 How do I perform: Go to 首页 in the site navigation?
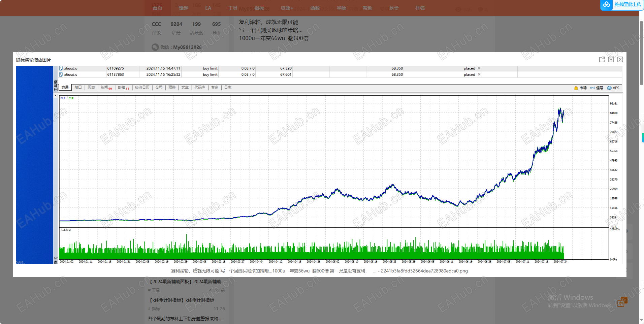coord(157,8)
